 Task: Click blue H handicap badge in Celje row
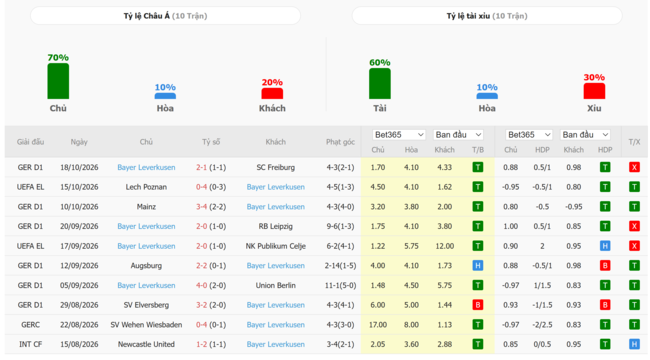point(605,246)
